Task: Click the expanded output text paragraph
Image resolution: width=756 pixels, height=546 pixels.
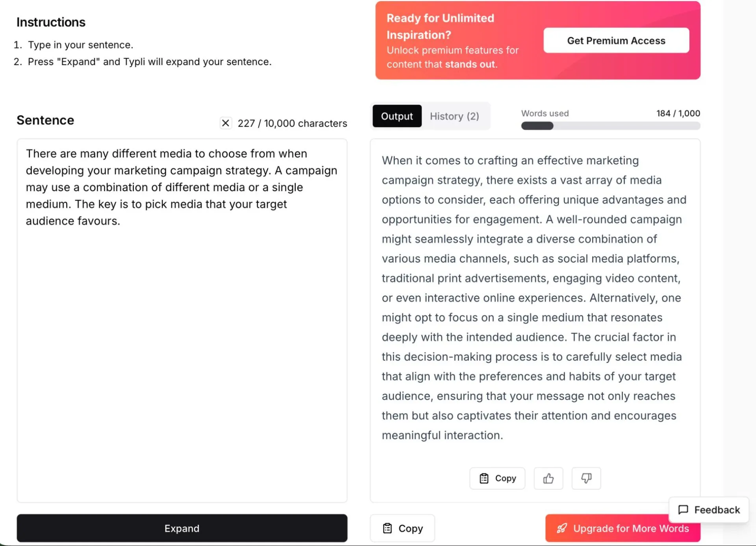Action: pos(535,298)
